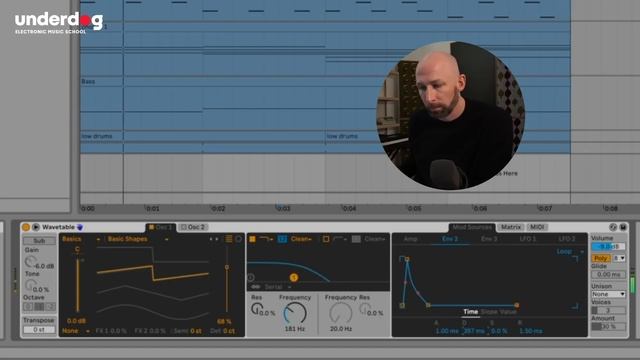
Task: Click the previous/next wavetable arrows
Action: (213, 239)
